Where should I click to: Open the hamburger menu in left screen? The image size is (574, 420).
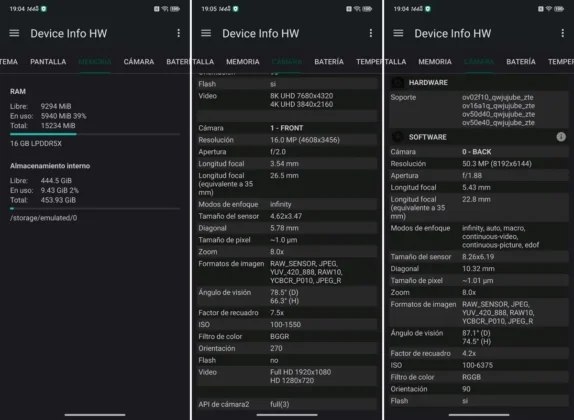(x=14, y=33)
